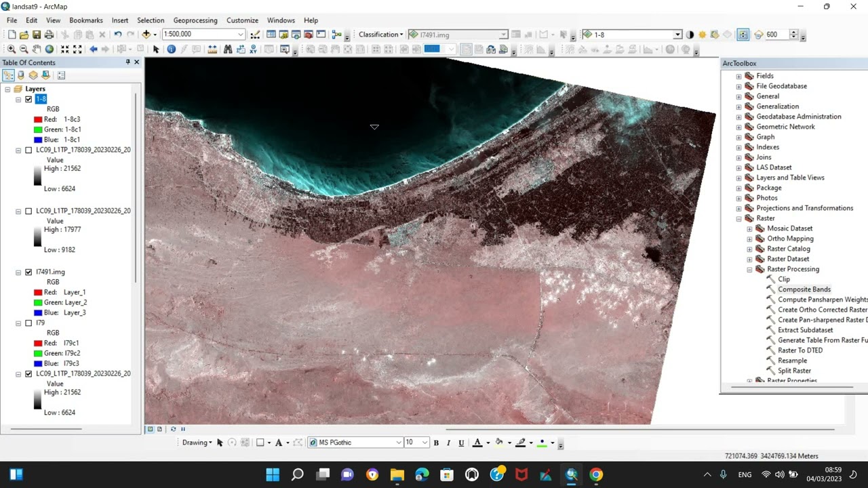Click the Add Data button
Screen dimensions: 868x488
tap(146, 35)
